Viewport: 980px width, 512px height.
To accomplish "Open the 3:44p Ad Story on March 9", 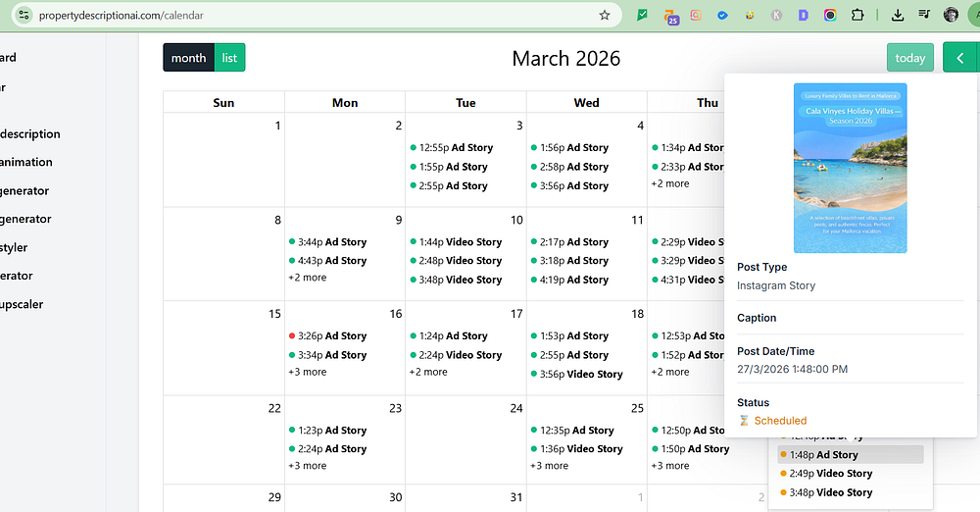I will pyautogui.click(x=327, y=242).
